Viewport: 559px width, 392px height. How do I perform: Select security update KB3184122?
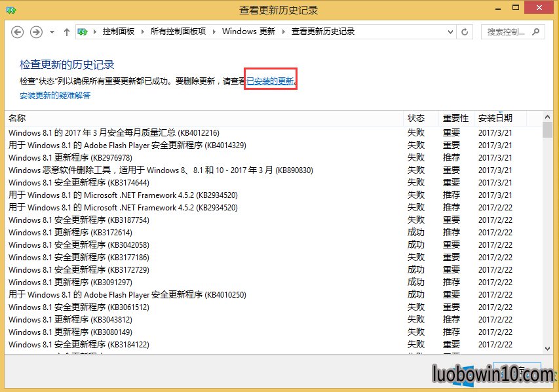click(x=273, y=345)
